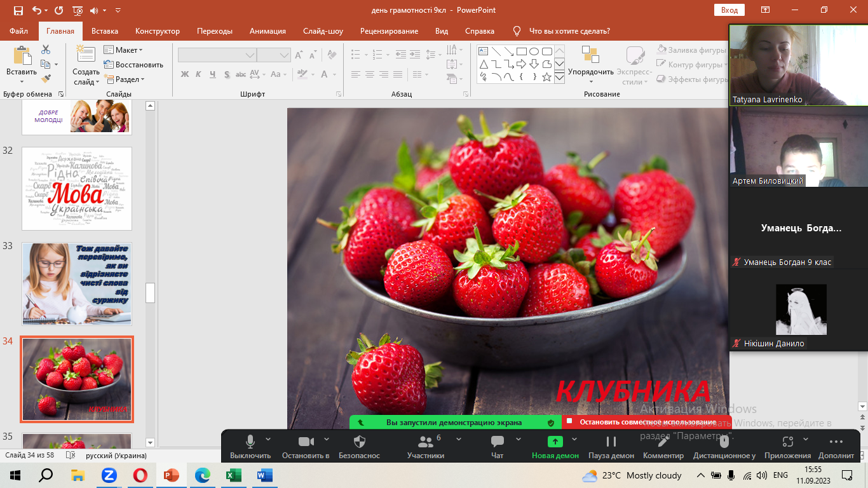Switch to the Слайд-шоу tab

(x=323, y=30)
